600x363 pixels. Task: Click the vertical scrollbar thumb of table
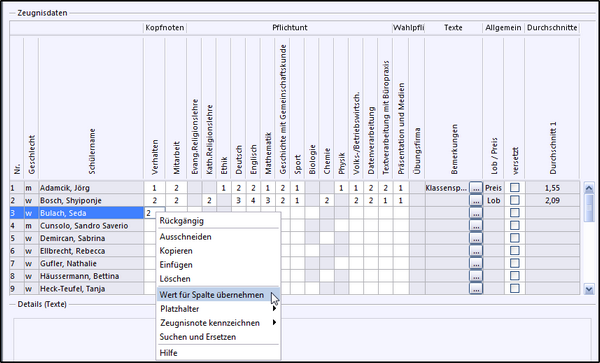589,207
